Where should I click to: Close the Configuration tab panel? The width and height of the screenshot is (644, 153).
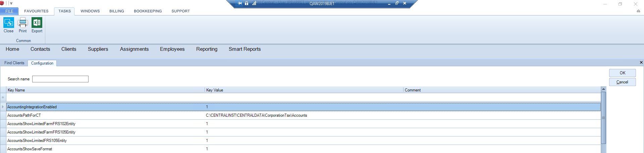click(x=641, y=63)
